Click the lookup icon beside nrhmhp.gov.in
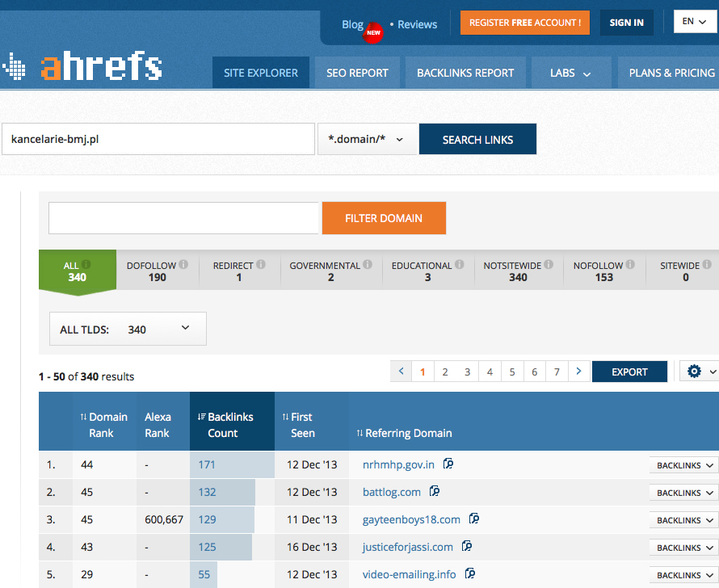 (448, 464)
